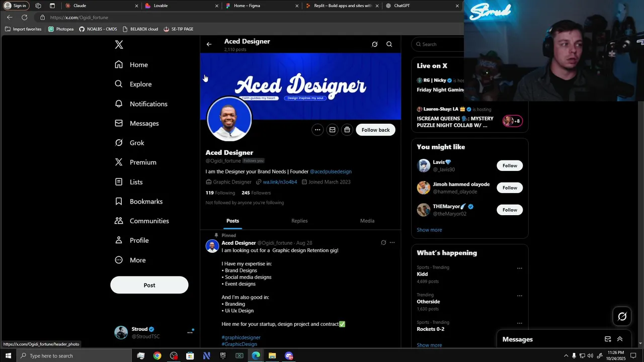Image resolution: width=644 pixels, height=362 pixels.
Task: Follow Jimoh hammed olayode
Action: point(510,188)
